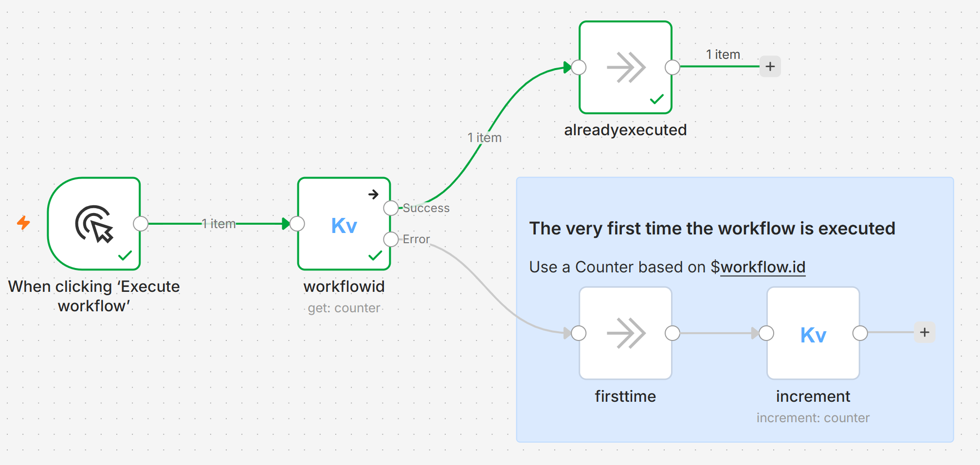Image resolution: width=980 pixels, height=465 pixels.
Task: Click the input connector of alreadyexecuted node
Action: coord(579,67)
